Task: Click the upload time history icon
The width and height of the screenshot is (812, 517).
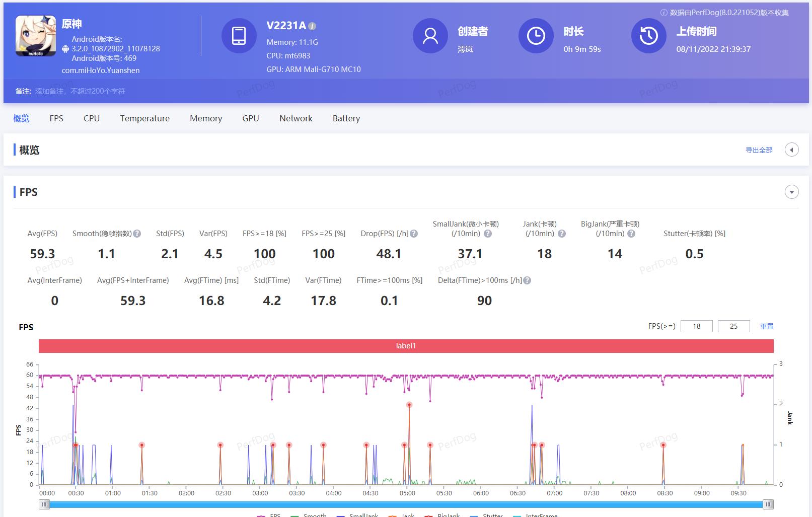Action: click(x=648, y=36)
